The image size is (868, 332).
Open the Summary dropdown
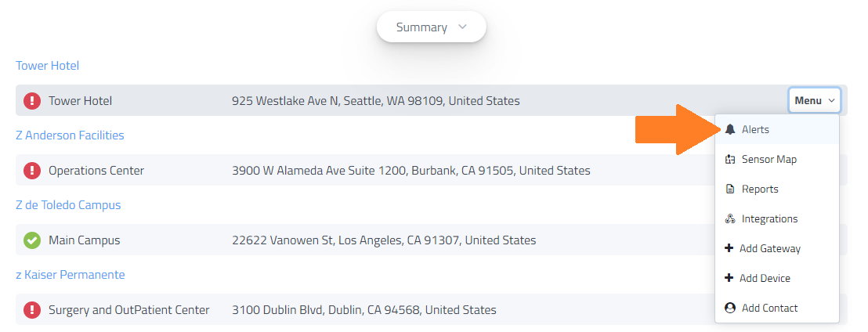tap(431, 27)
